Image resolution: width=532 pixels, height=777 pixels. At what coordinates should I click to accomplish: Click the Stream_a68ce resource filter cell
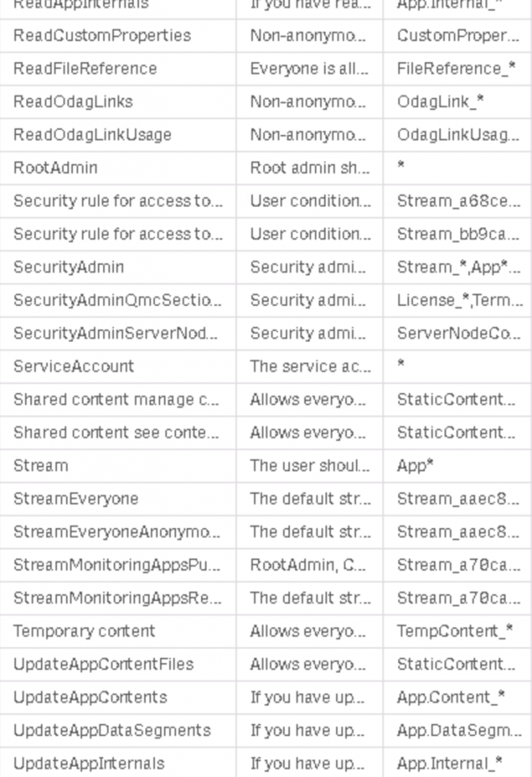point(458,201)
